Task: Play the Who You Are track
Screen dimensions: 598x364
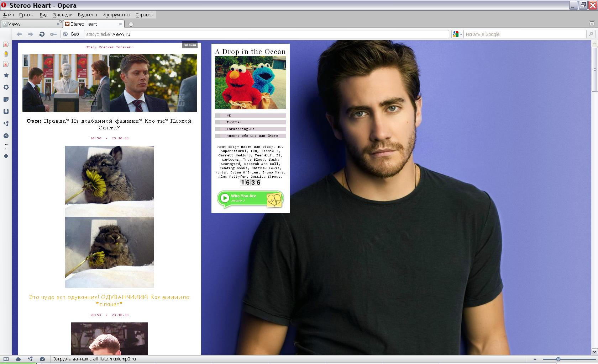Action: [x=225, y=198]
